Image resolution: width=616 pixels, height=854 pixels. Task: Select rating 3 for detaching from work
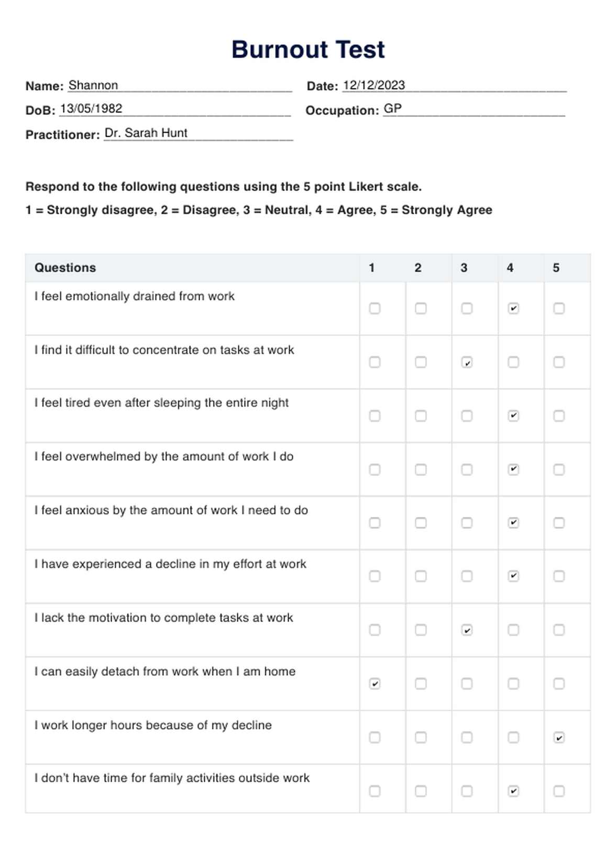point(467,684)
